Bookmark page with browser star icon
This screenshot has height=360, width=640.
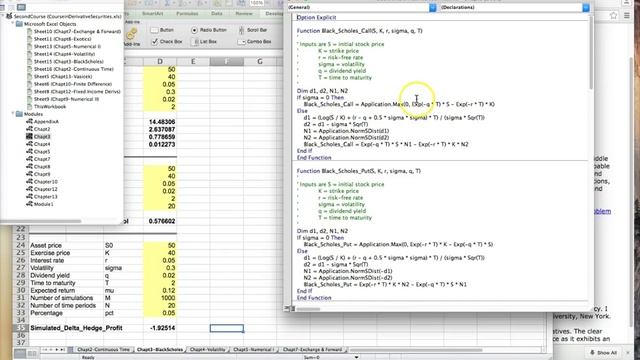(x=613, y=16)
